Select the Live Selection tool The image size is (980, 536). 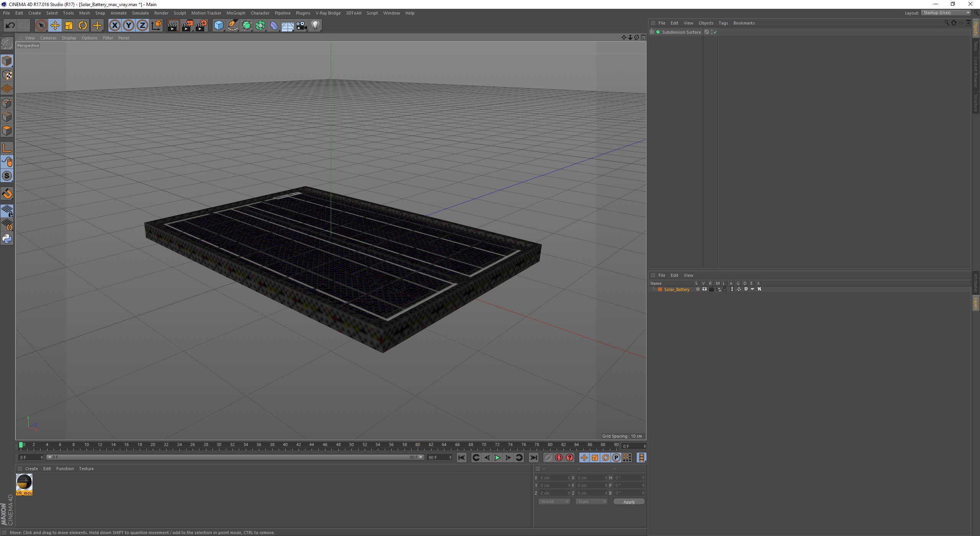(41, 25)
